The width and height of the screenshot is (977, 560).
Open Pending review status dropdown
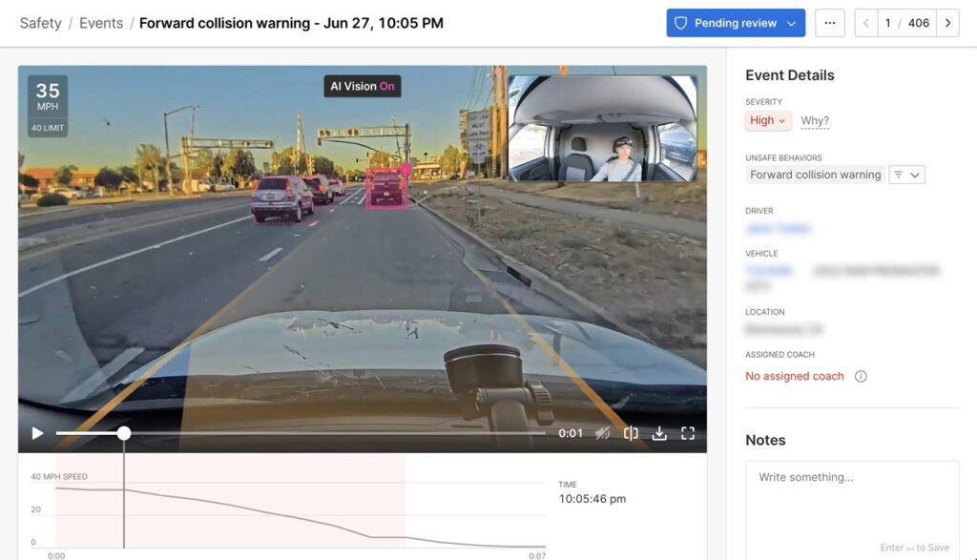pos(735,23)
